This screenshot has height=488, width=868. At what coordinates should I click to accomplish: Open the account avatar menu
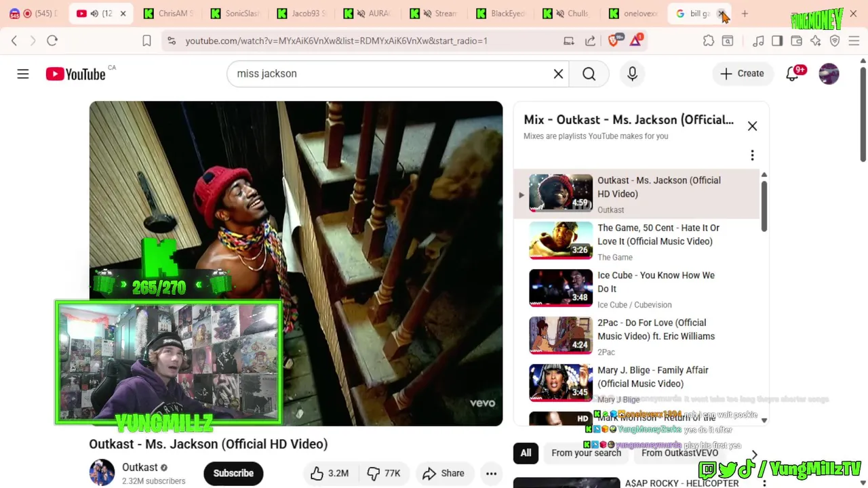pyautogui.click(x=829, y=73)
